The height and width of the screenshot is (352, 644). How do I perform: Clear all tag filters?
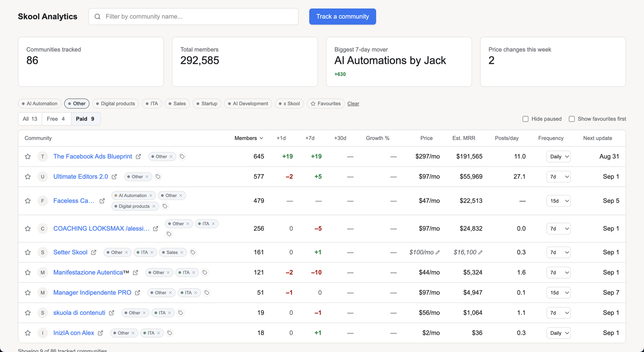353,103
